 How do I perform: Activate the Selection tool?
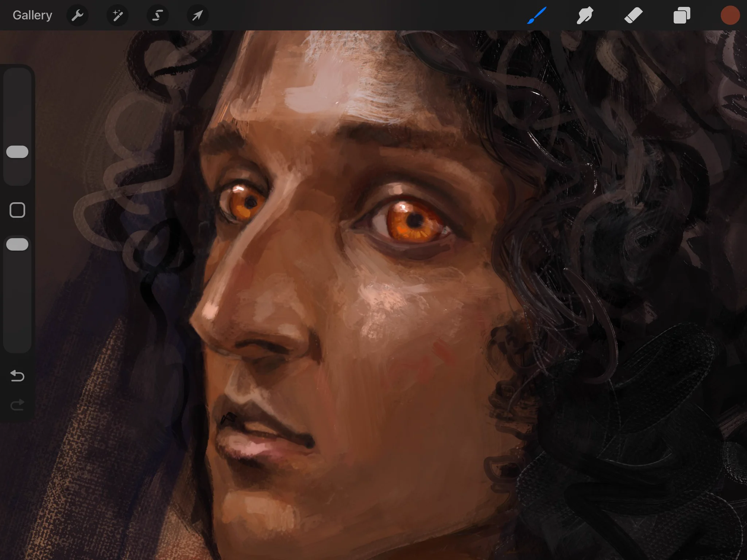click(158, 15)
